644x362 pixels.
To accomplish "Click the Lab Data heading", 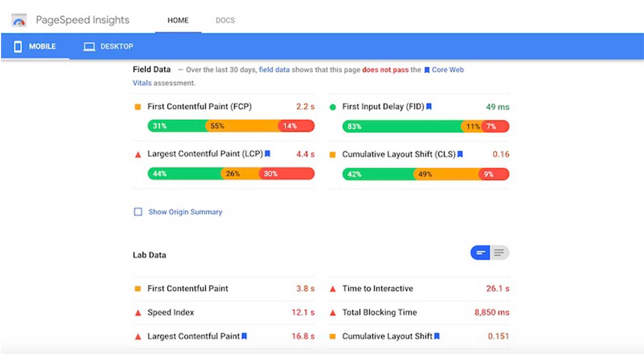I will pyautogui.click(x=149, y=255).
